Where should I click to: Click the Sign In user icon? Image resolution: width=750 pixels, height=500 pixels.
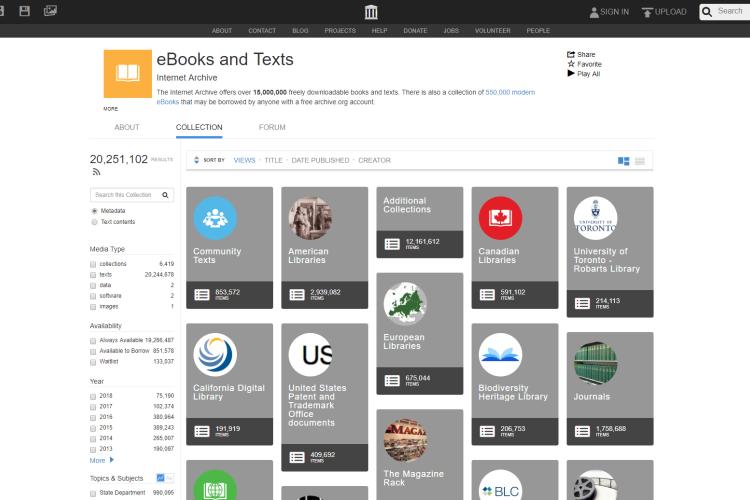click(594, 12)
